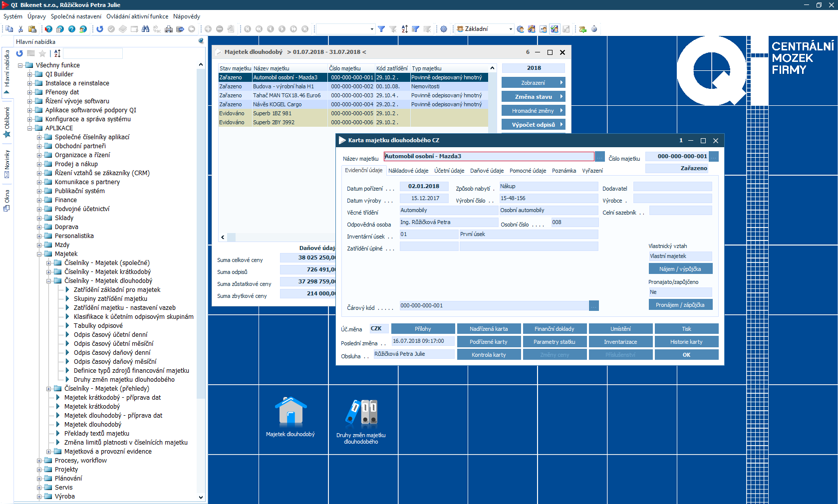Image resolution: width=838 pixels, height=504 pixels.
Task: Collapse the Číselníky - Majetek dlouhodobý node
Action: coord(49,281)
